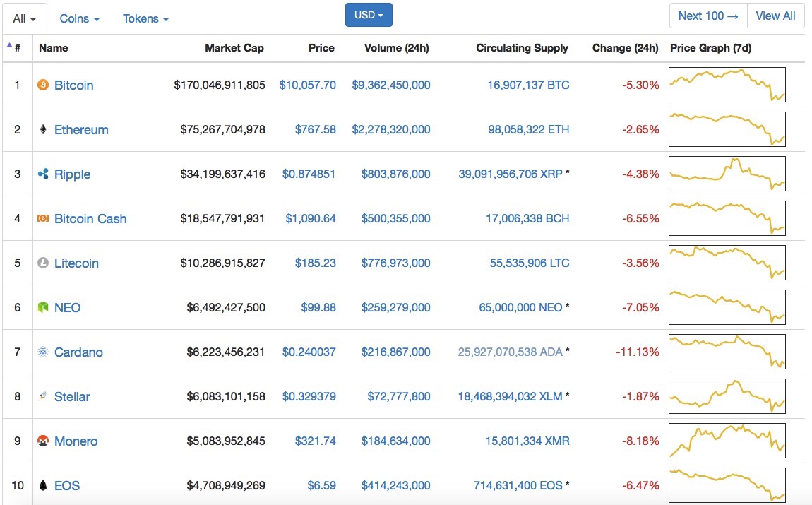Go to Next 100 coins
This screenshot has height=505, width=812.
point(708,16)
